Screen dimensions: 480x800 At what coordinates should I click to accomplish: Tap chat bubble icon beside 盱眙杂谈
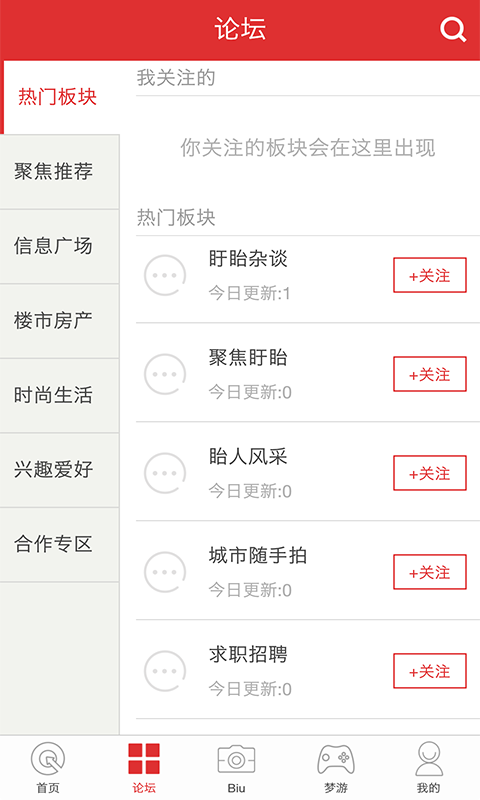pyautogui.click(x=165, y=276)
